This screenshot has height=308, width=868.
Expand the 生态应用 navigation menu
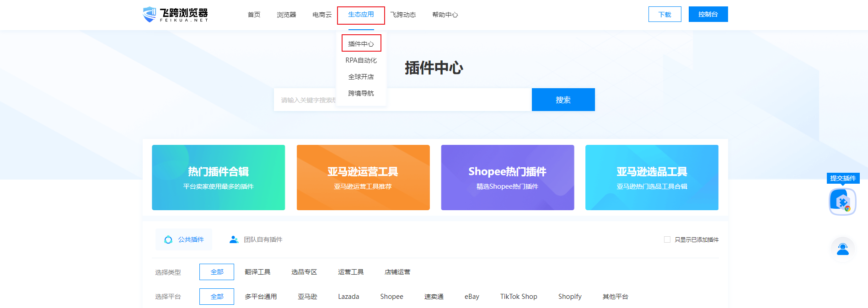click(361, 15)
